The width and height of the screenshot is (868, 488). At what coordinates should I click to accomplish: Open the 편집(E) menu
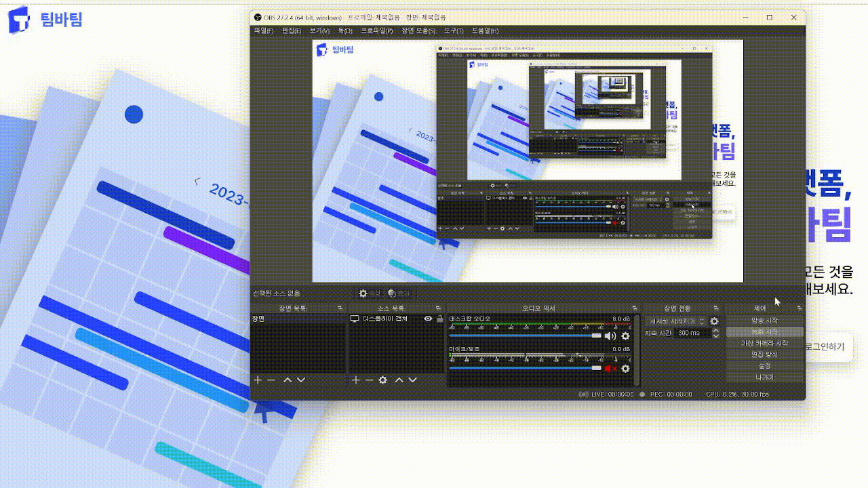click(291, 31)
